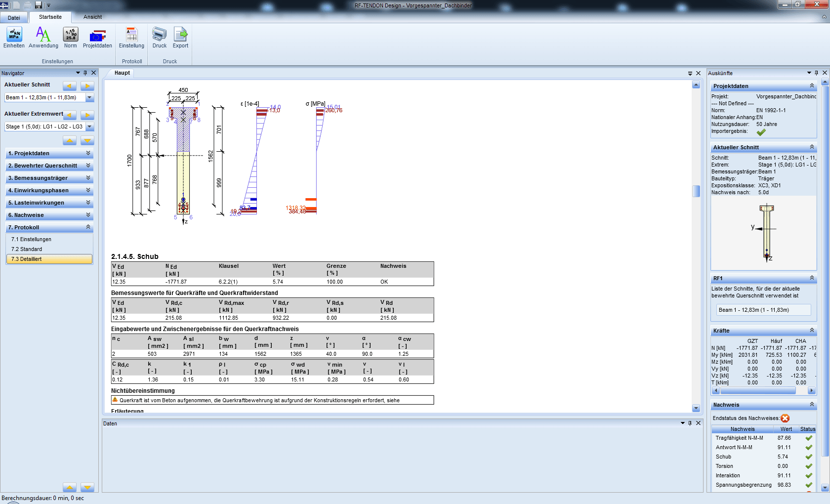
Task: Open the Einheiten units settings
Action: tap(14, 38)
